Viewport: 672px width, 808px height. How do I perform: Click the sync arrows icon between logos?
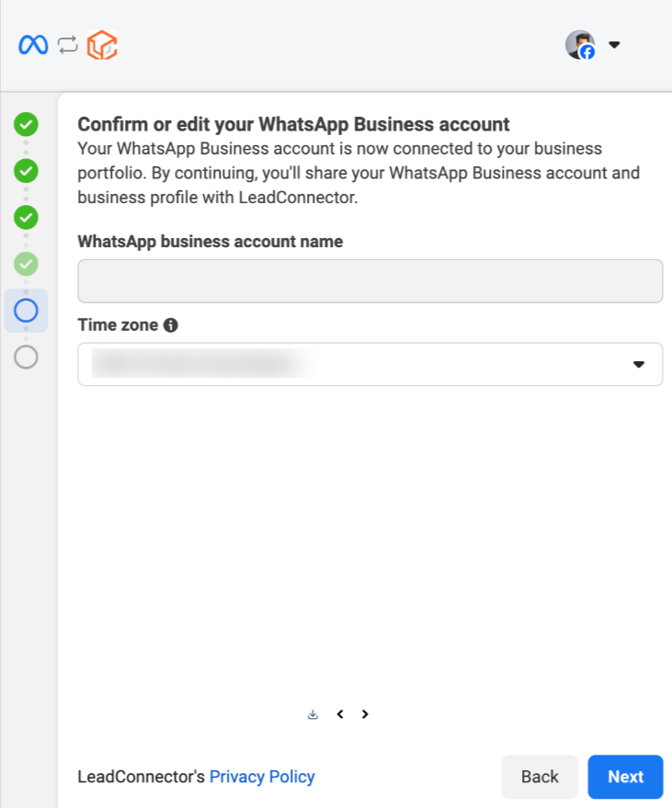67,45
